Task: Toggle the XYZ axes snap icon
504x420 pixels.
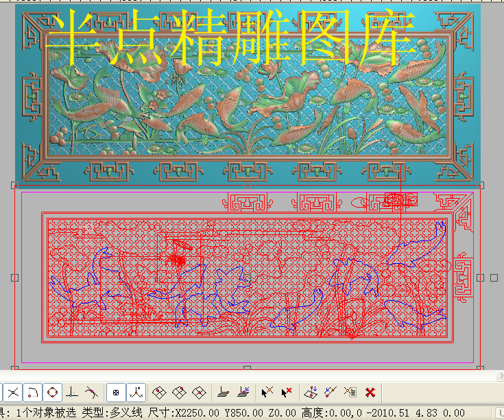Action: click(136, 393)
